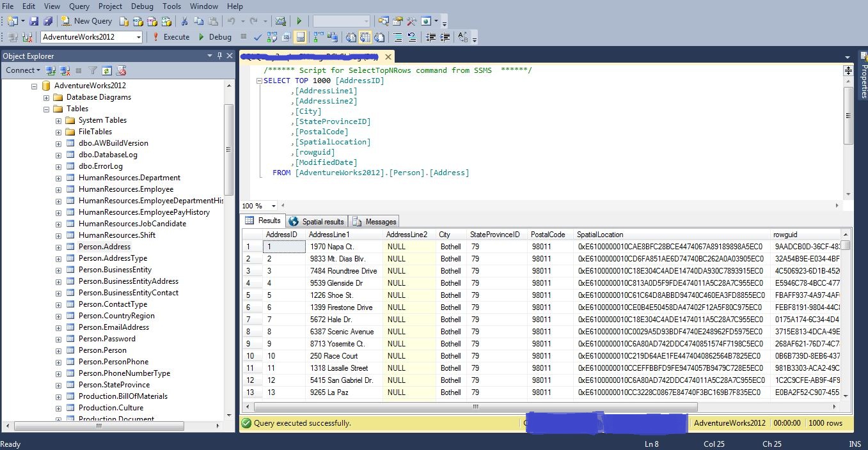This screenshot has width=868, height=450.
Task: Open the AdventureWorks2012 database dropdown
Action: (x=138, y=37)
